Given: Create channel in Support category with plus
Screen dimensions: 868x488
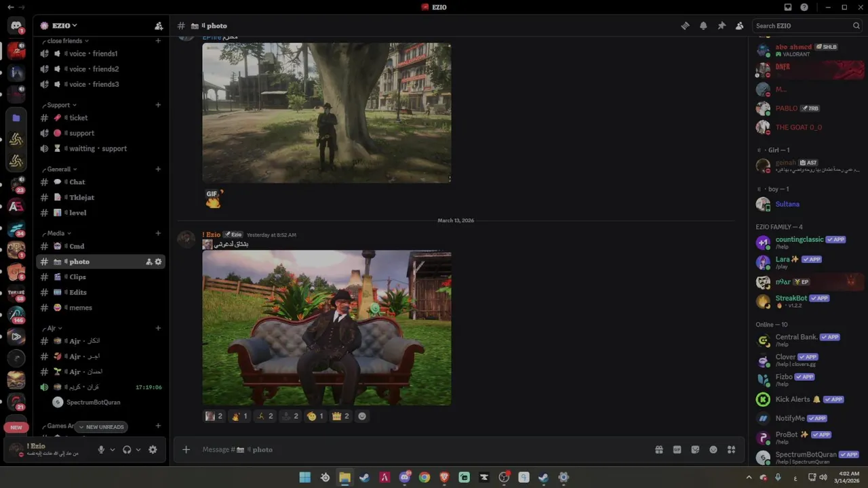Looking at the screenshot, I should point(158,105).
